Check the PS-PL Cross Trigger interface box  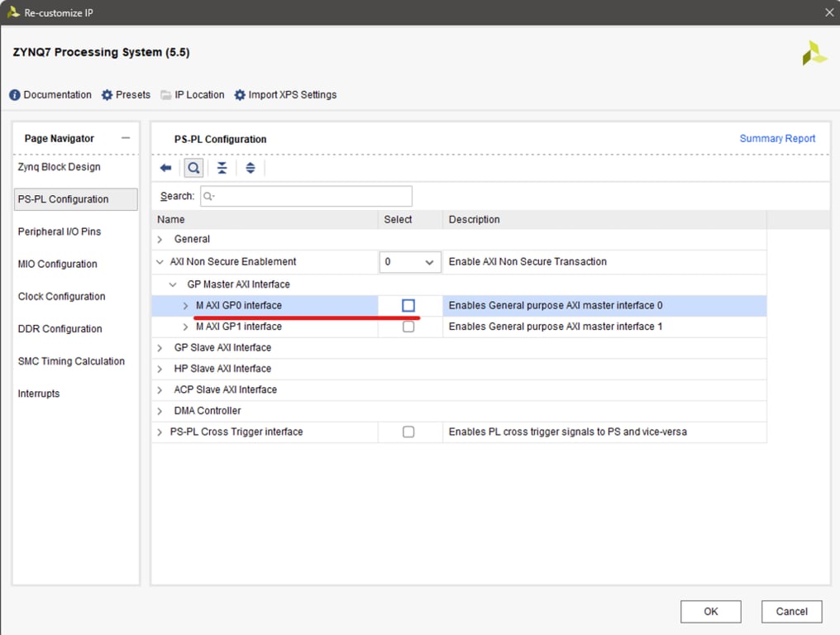pos(408,432)
